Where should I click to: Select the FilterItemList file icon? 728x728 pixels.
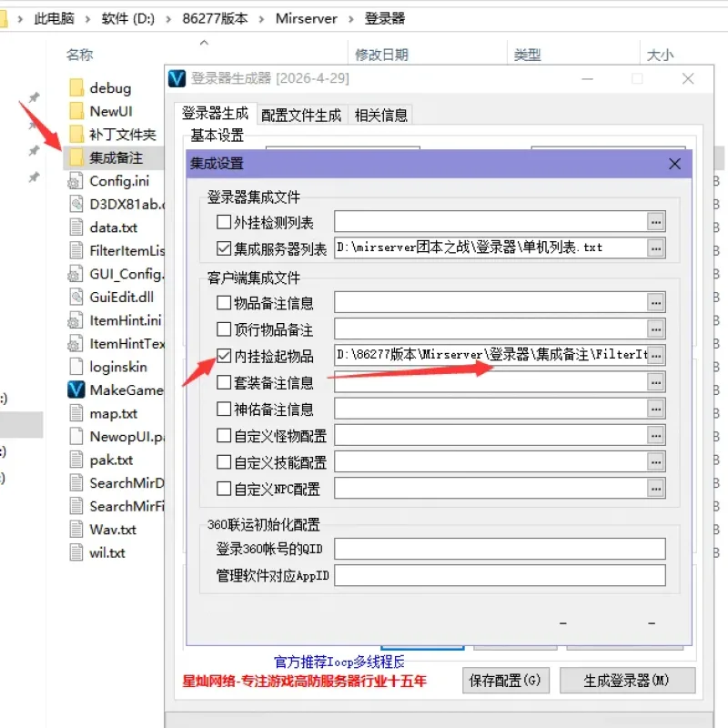(x=76, y=251)
